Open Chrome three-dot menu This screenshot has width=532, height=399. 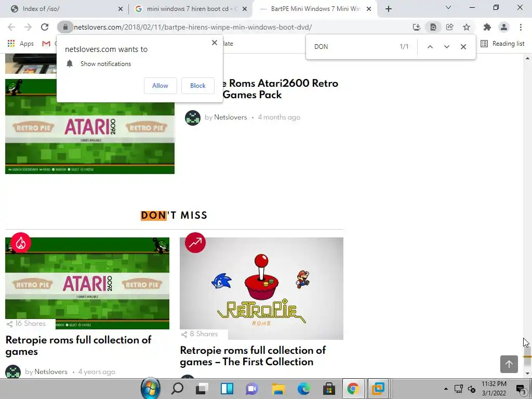(521, 27)
